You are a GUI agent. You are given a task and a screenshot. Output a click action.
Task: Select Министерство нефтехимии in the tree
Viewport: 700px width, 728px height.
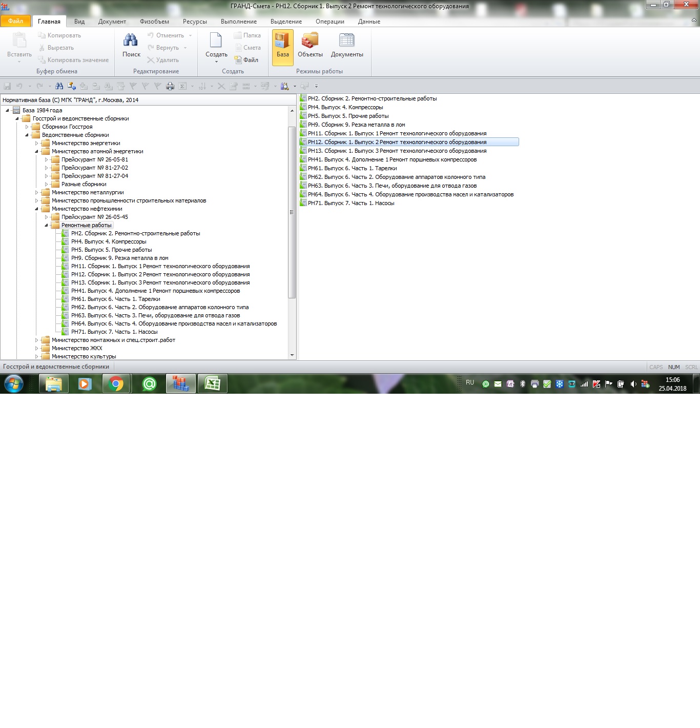click(87, 209)
